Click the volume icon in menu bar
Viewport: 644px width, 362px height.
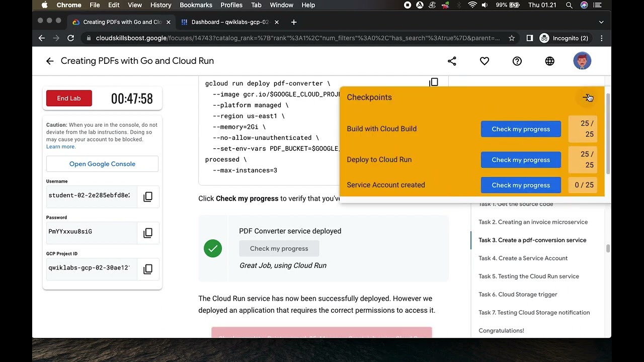485,5
